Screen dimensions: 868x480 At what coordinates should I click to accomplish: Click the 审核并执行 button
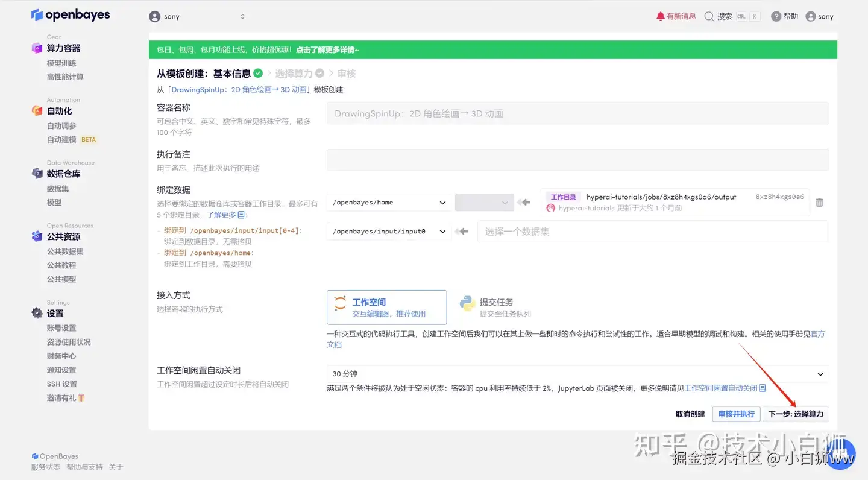click(736, 414)
